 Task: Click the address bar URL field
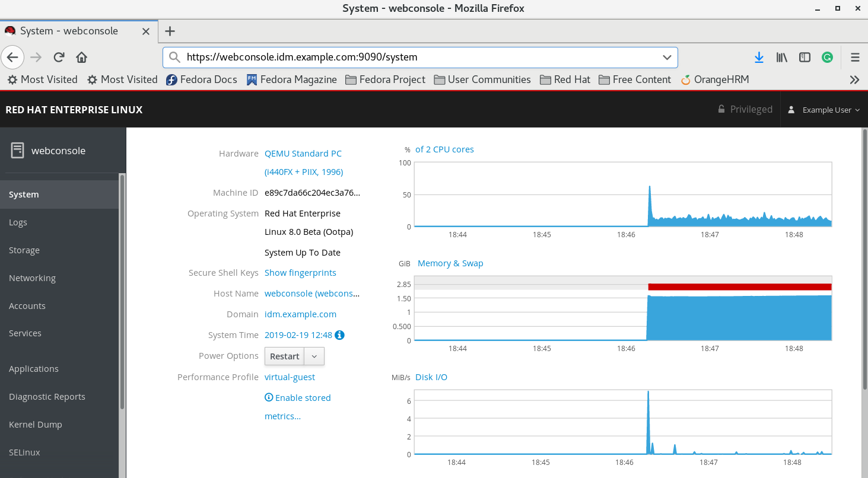420,58
